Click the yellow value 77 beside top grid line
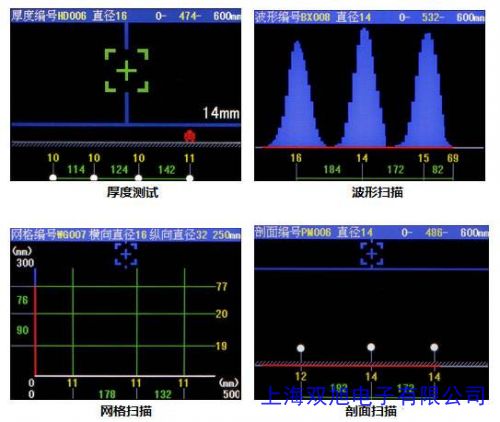 click(222, 286)
